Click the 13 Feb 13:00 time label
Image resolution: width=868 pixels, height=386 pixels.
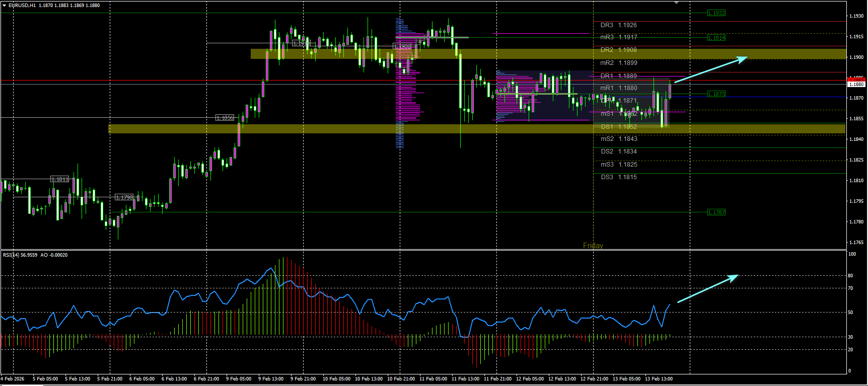tap(659, 379)
